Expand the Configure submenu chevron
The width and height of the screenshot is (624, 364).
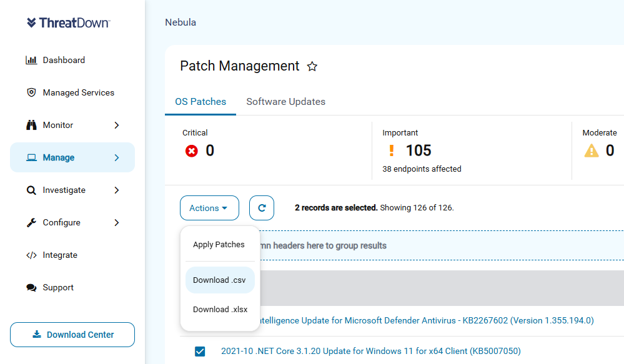coord(117,222)
